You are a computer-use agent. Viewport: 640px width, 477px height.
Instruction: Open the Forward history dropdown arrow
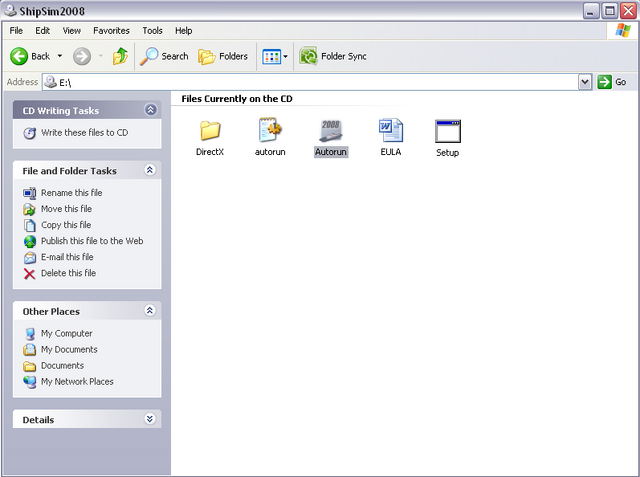100,56
